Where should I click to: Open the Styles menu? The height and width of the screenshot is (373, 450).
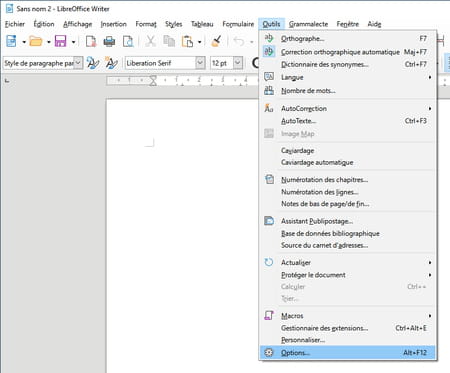173,24
